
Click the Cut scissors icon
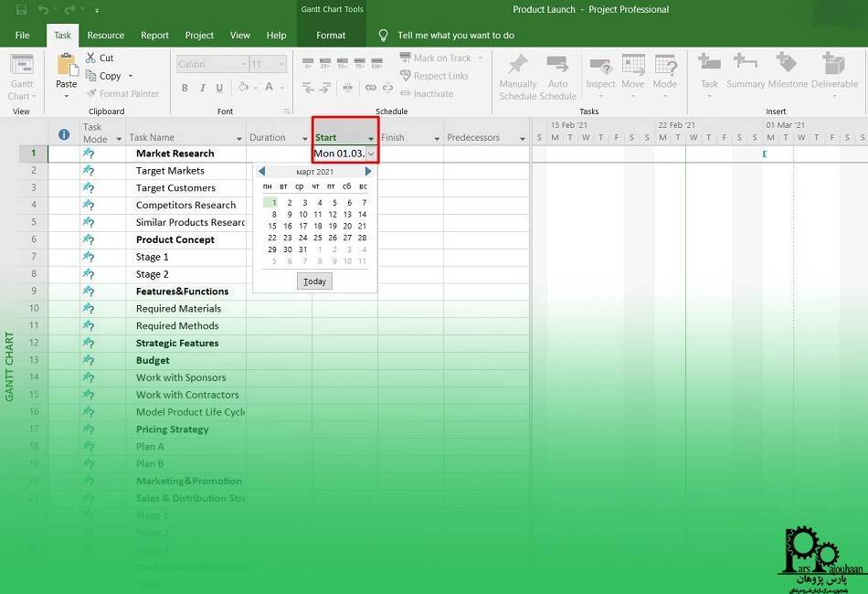92,58
